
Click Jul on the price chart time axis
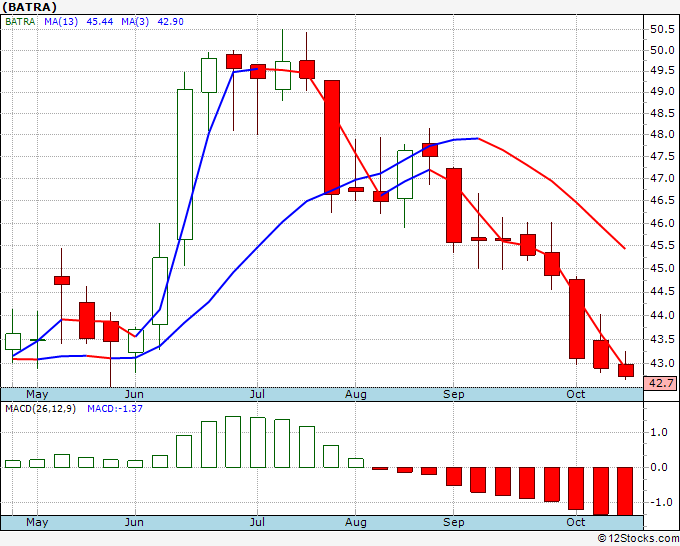point(257,394)
